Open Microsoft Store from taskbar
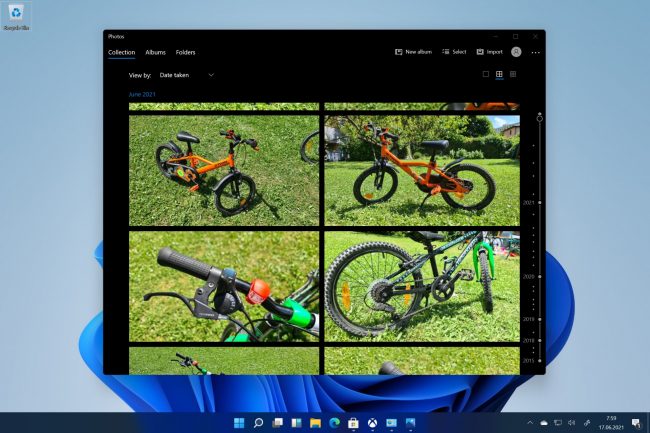The image size is (650, 433). click(353, 423)
